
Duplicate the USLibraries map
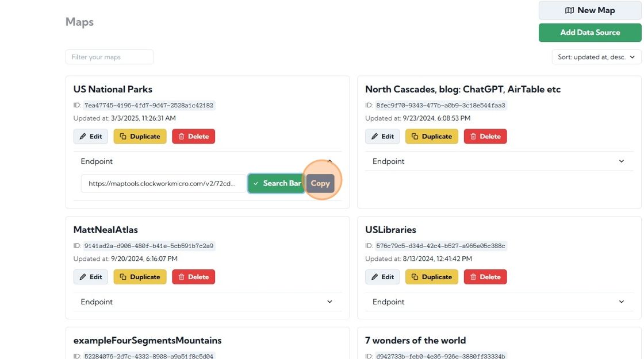point(431,277)
